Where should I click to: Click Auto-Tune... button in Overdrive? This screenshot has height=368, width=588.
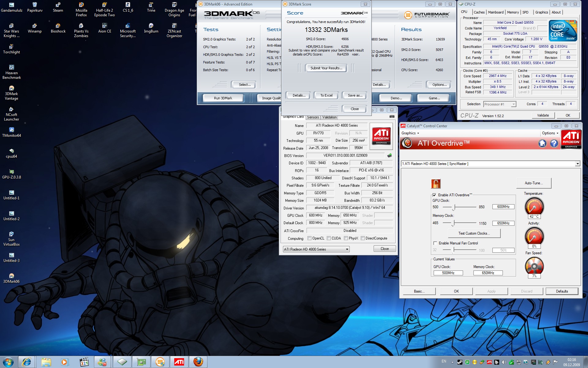pos(533,183)
